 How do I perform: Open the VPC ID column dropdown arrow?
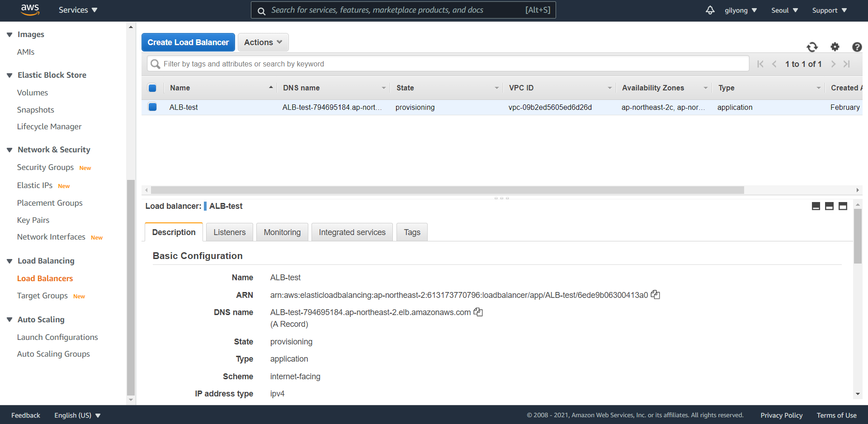[609, 88]
